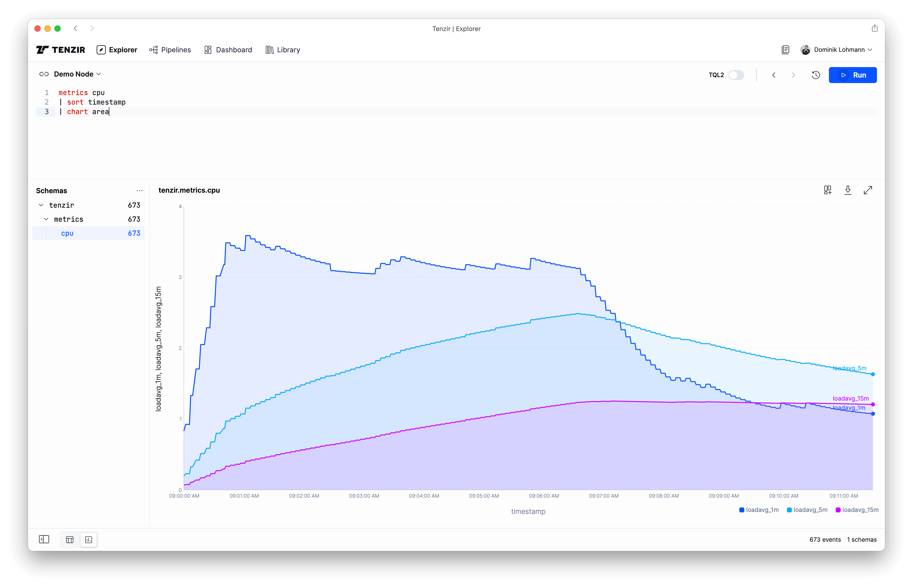Toggle the loadavg_1m legend entry
Screen dimensions: 913x588
(759, 510)
